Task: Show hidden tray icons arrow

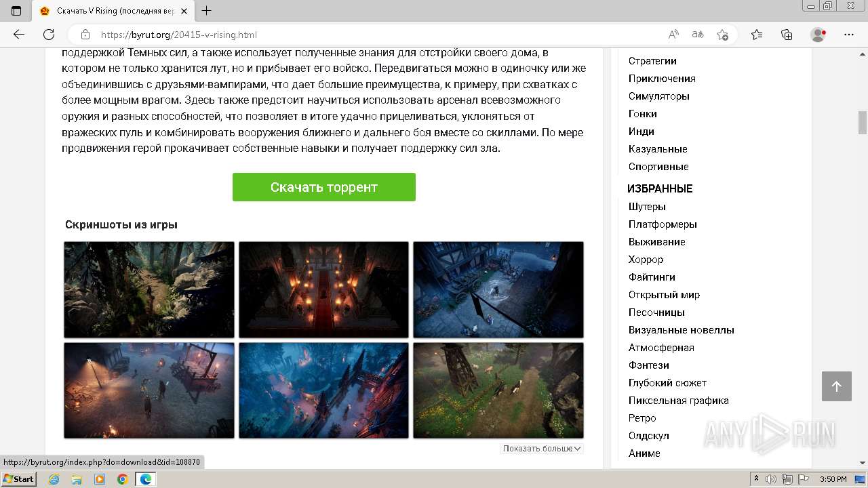Action: (x=756, y=479)
